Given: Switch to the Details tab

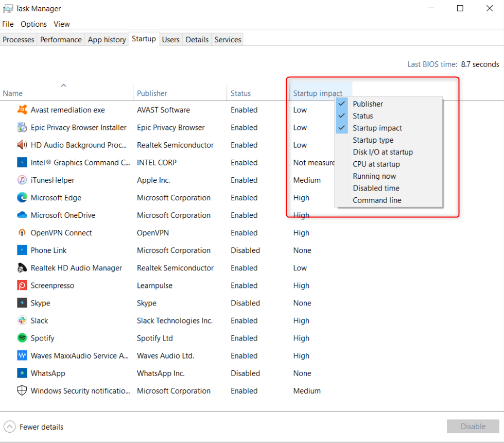Looking at the screenshot, I should click(x=197, y=40).
